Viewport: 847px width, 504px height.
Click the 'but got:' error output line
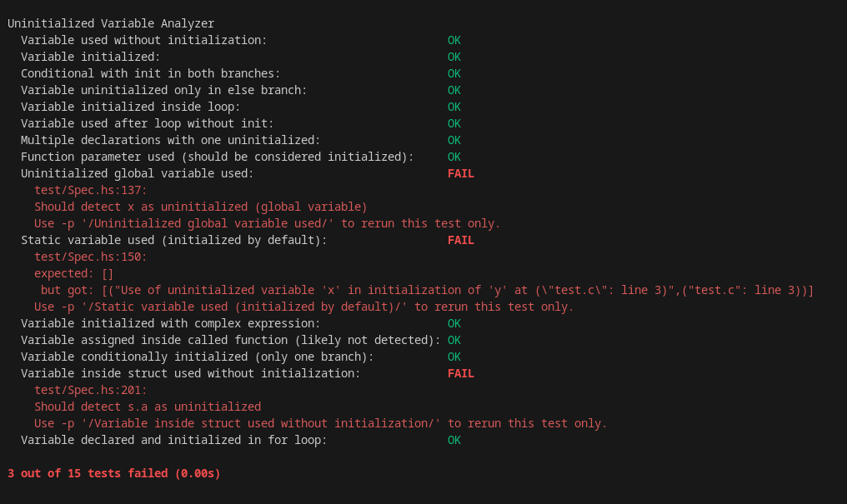427,290
